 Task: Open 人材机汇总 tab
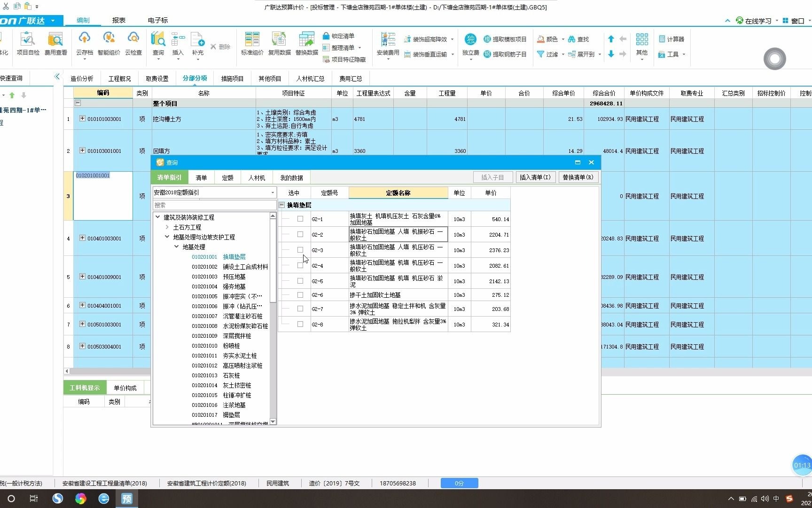[x=311, y=79]
